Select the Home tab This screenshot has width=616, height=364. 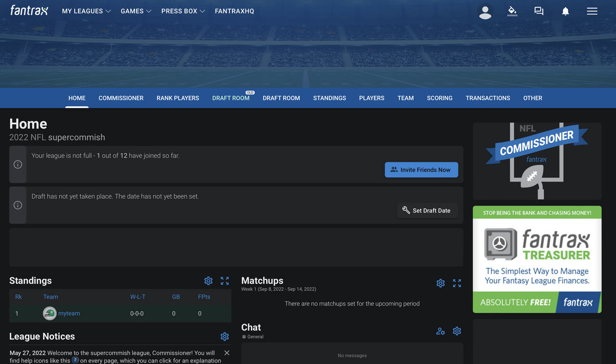(77, 98)
